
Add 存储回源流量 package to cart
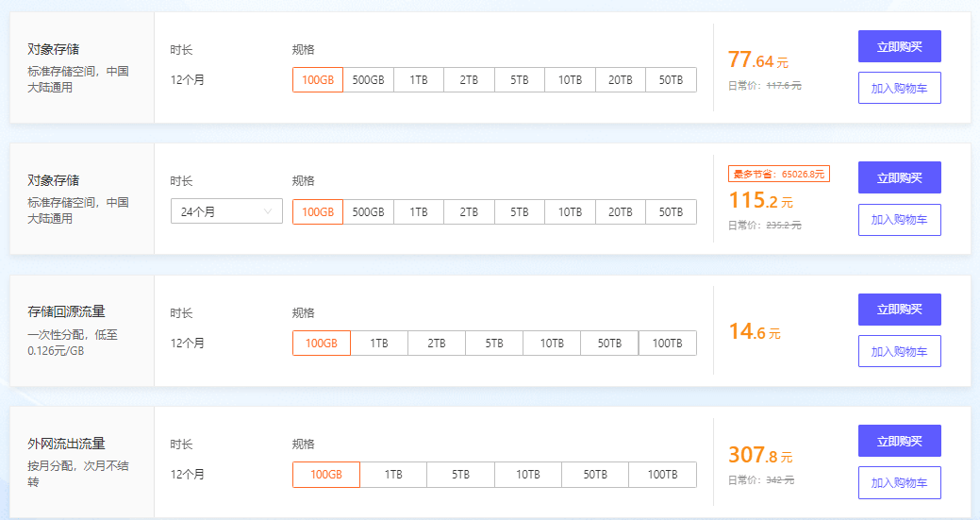coord(899,352)
